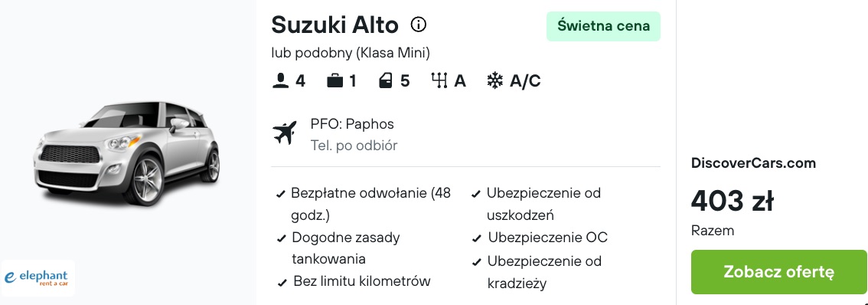Click the gearbox transmission icon
The image size is (868, 305).
click(439, 81)
